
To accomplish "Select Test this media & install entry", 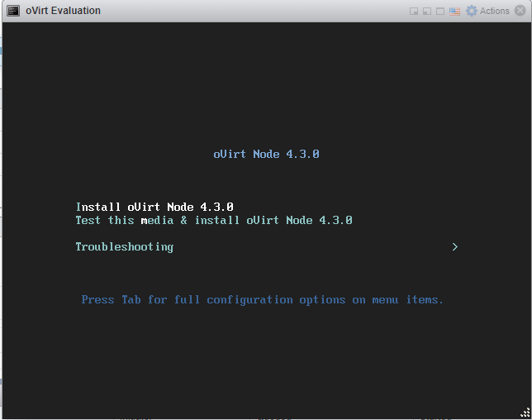I will click(x=214, y=220).
